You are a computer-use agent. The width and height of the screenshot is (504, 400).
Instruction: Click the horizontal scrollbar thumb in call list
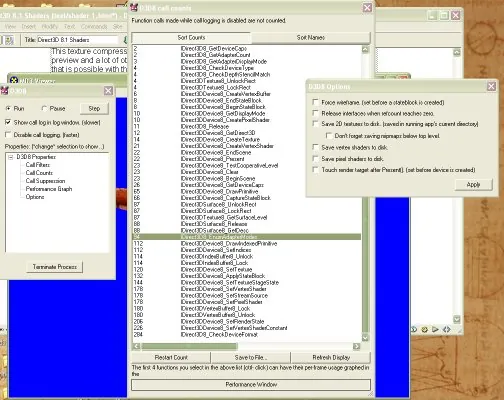pos(189,346)
